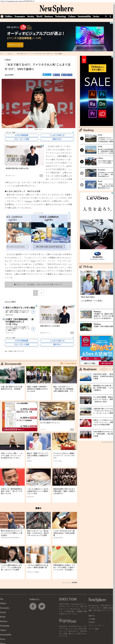Open the Facebook icon in the top navigation bar
Image resolution: width=115 pixels, height=644 pixels.
click(110, 17)
